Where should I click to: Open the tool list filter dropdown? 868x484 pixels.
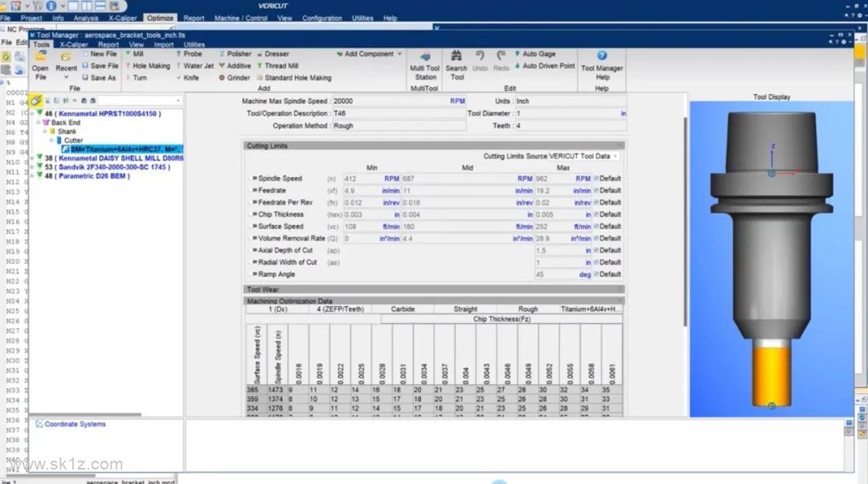click(x=178, y=100)
